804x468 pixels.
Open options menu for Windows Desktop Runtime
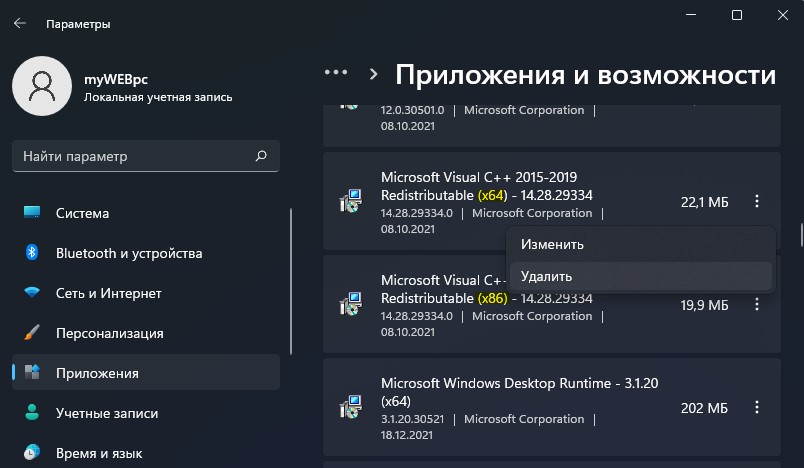pos(757,408)
